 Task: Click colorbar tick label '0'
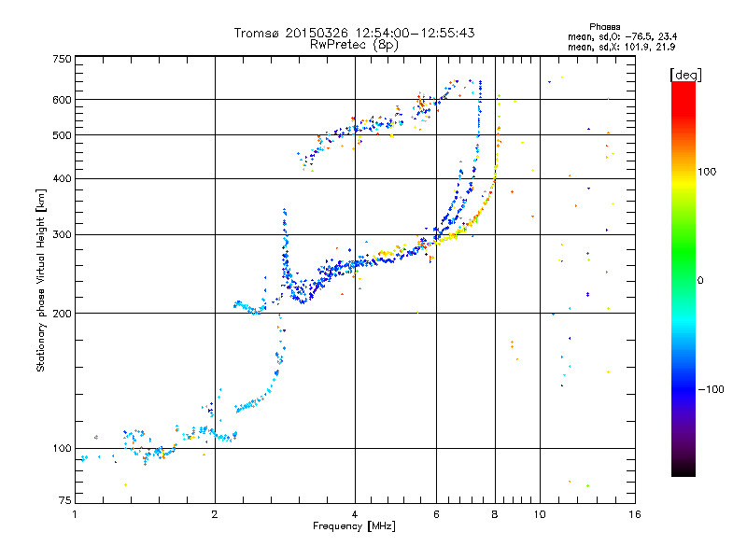pyautogui.click(x=700, y=280)
